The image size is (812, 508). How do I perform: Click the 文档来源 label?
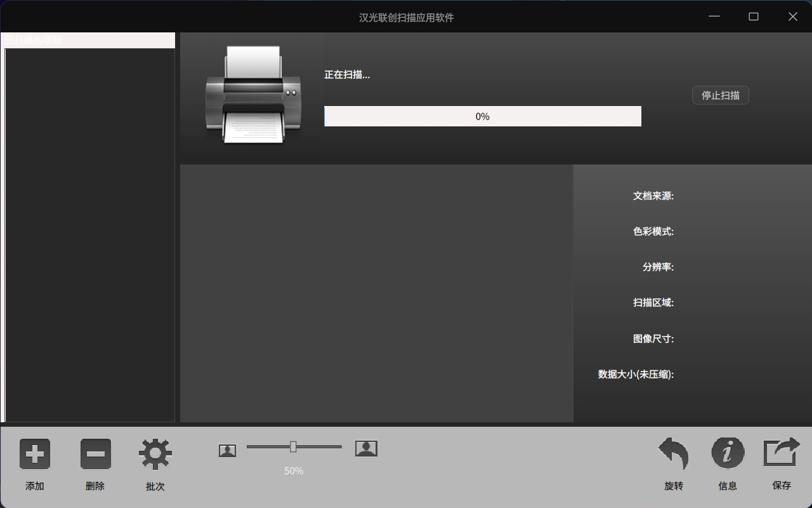coord(653,196)
